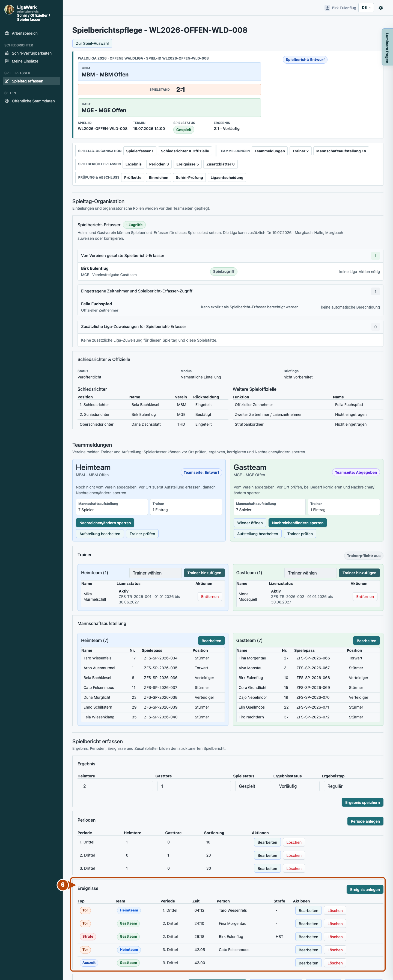Click Heimteam 'Trainer hinzufügen' button
This screenshot has height=980, width=393.
[204, 573]
